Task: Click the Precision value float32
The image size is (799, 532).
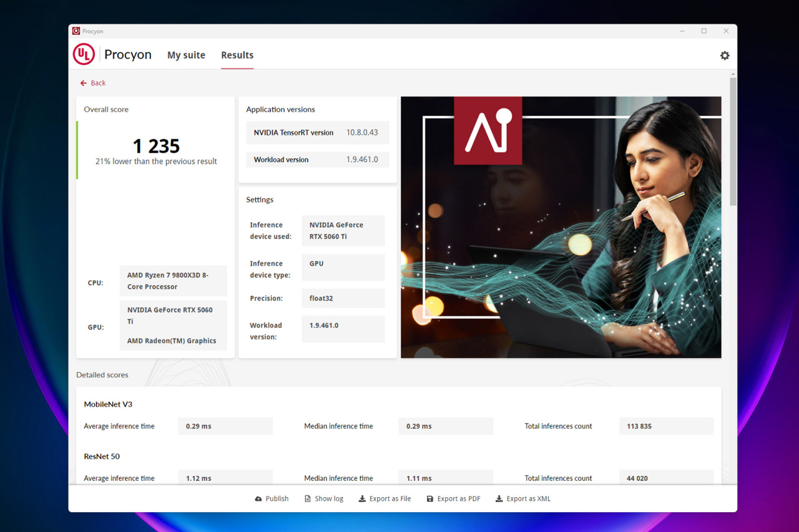Action: 343,298
